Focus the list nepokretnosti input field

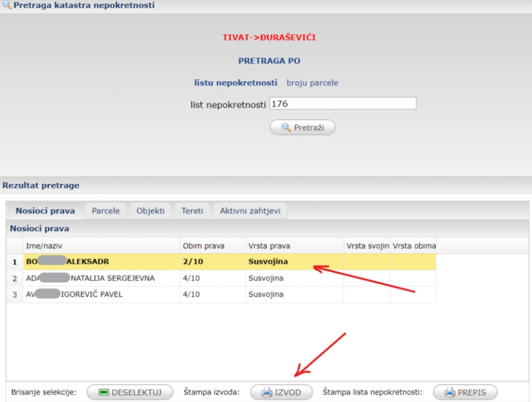coord(343,103)
